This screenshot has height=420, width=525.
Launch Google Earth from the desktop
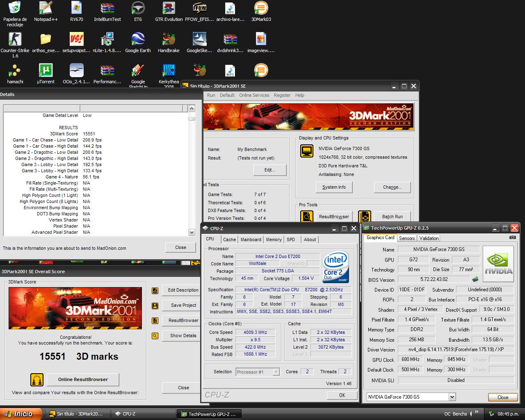(x=138, y=43)
